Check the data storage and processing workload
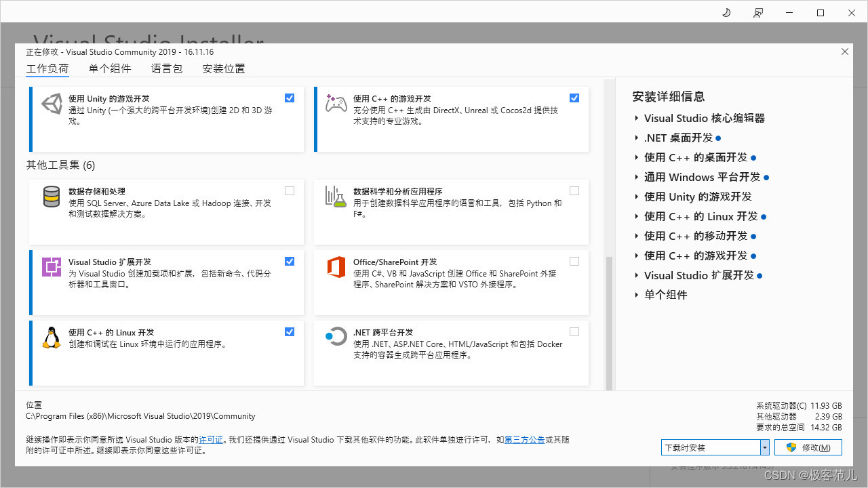868x488 pixels. [290, 191]
